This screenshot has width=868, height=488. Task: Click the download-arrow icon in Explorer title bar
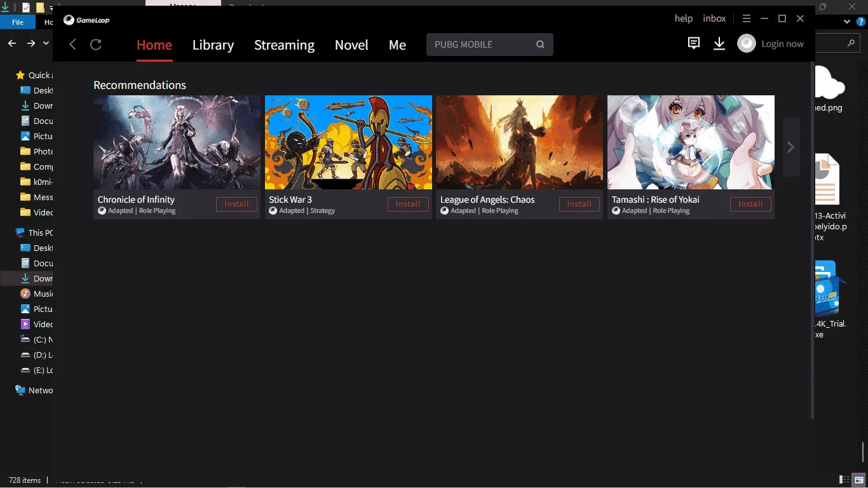tap(5, 8)
